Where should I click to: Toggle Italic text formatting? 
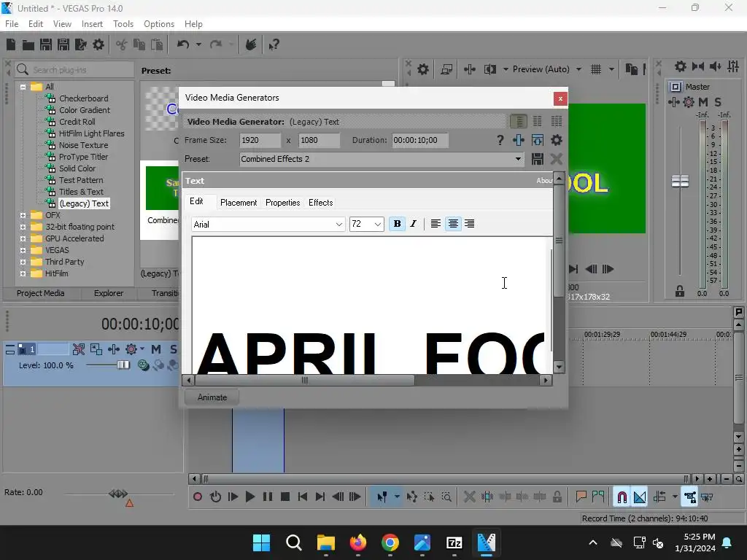tap(413, 224)
